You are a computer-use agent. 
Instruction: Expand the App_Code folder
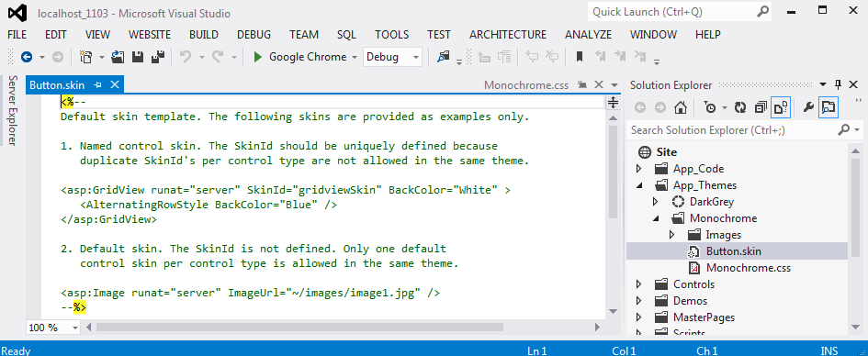[638, 169]
